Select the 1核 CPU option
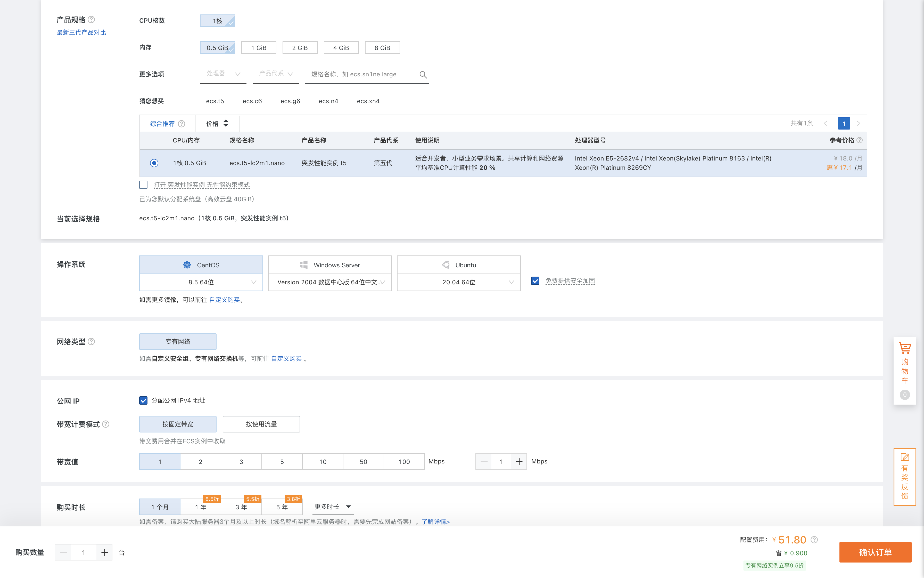The height and width of the screenshot is (578, 924). click(218, 21)
